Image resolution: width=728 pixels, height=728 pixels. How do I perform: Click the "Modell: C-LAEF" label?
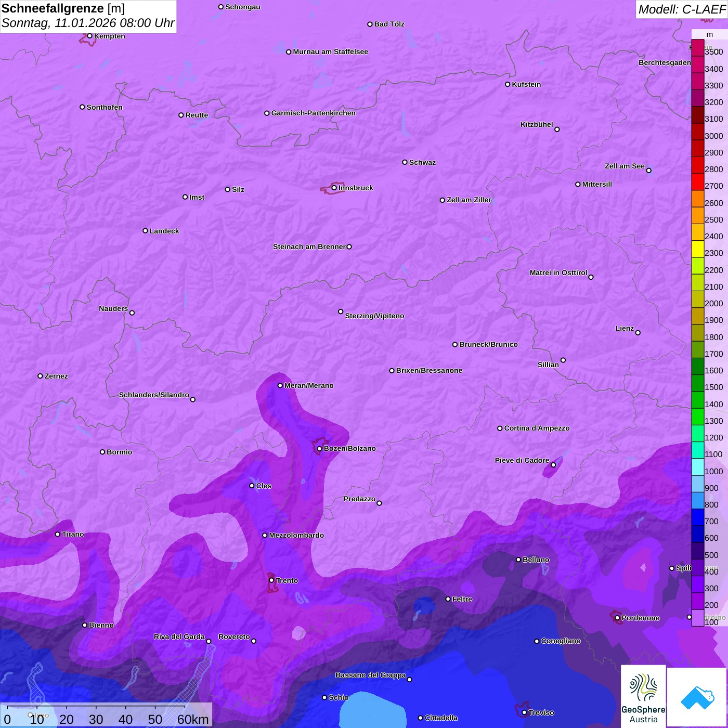point(682,9)
